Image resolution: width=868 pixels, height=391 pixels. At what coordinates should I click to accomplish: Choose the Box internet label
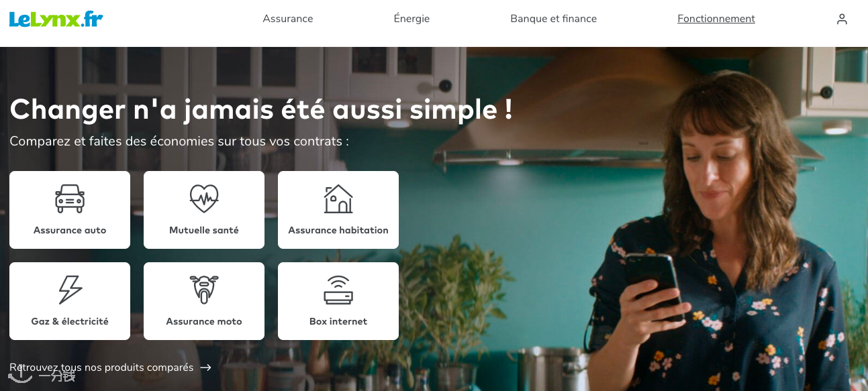point(338,321)
